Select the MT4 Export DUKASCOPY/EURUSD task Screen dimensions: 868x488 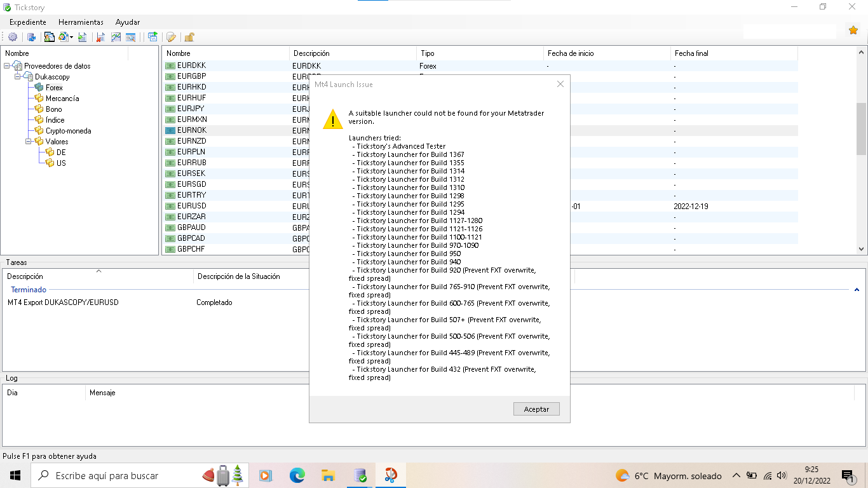[63, 302]
